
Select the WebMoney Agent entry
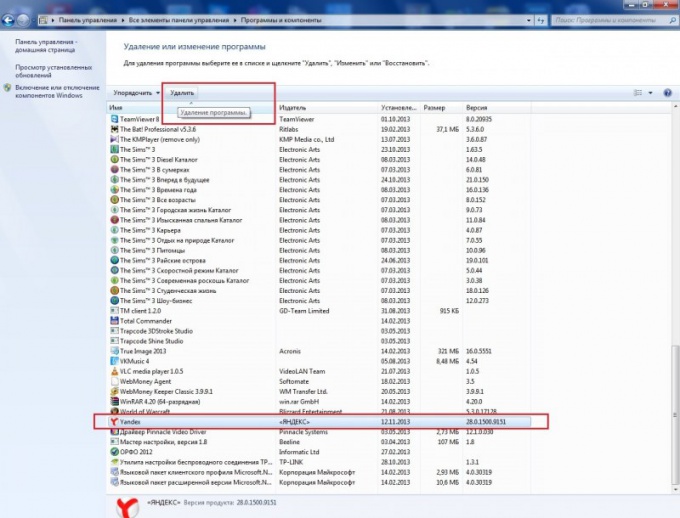pos(319,381)
